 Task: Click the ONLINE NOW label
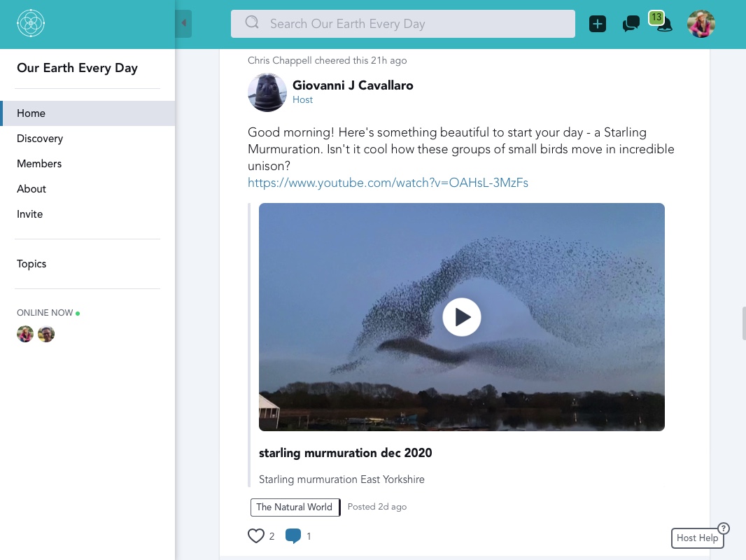tap(45, 313)
